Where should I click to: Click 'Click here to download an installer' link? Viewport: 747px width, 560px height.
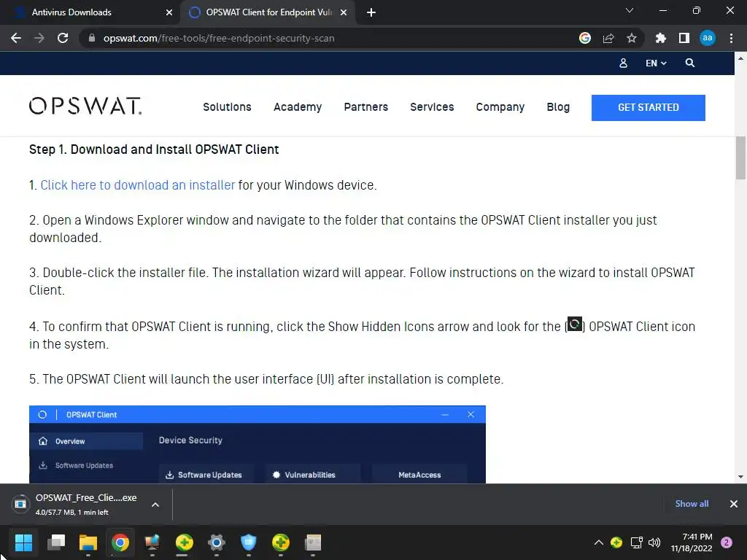(137, 185)
